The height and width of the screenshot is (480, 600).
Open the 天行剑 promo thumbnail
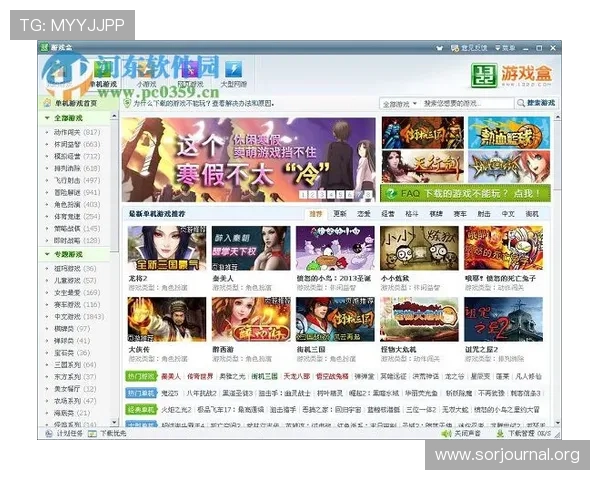pyautogui.click(x=423, y=167)
